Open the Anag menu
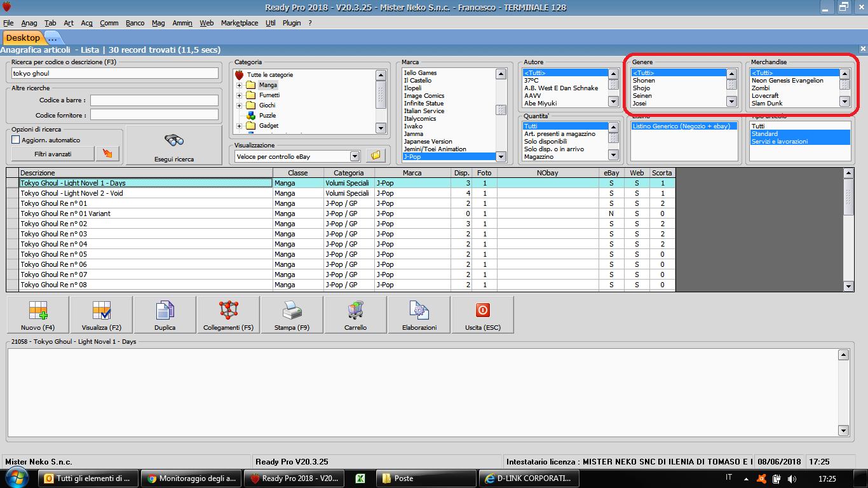Screen dimensions: 868x488 coord(29,23)
